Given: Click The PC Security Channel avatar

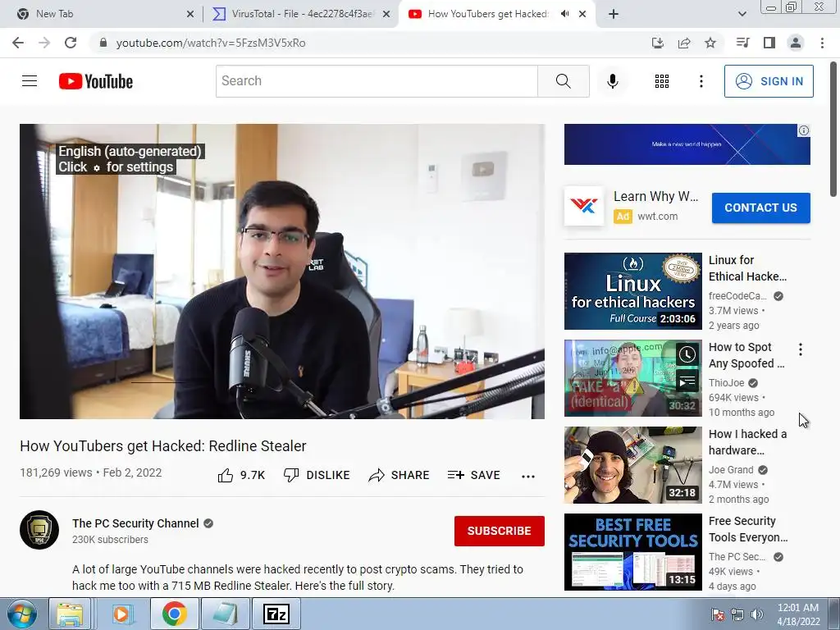Looking at the screenshot, I should [x=39, y=530].
